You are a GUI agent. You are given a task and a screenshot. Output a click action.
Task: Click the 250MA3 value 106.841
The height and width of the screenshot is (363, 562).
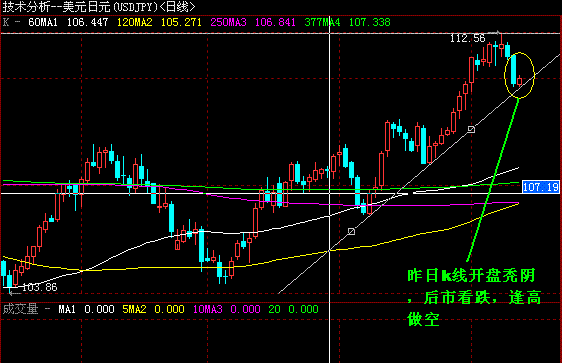point(275,23)
